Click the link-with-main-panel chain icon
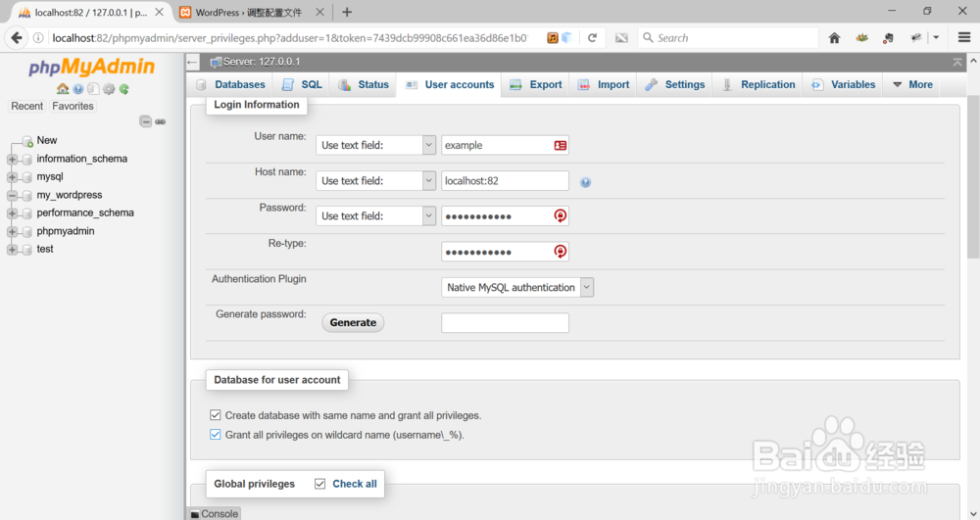Image resolution: width=980 pixels, height=520 pixels. 161,121
